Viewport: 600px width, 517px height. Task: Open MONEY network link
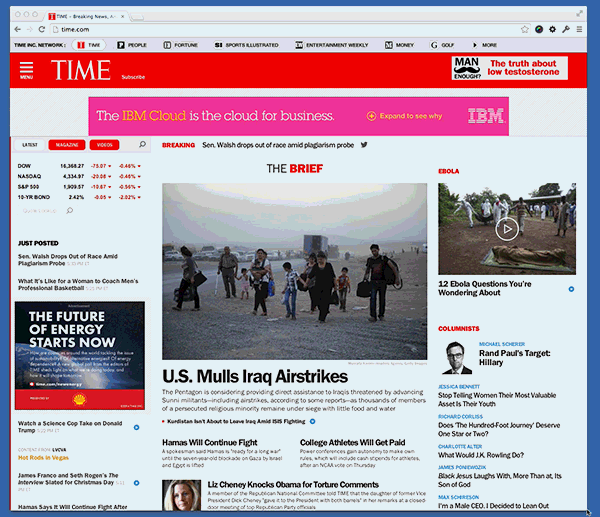click(399, 45)
